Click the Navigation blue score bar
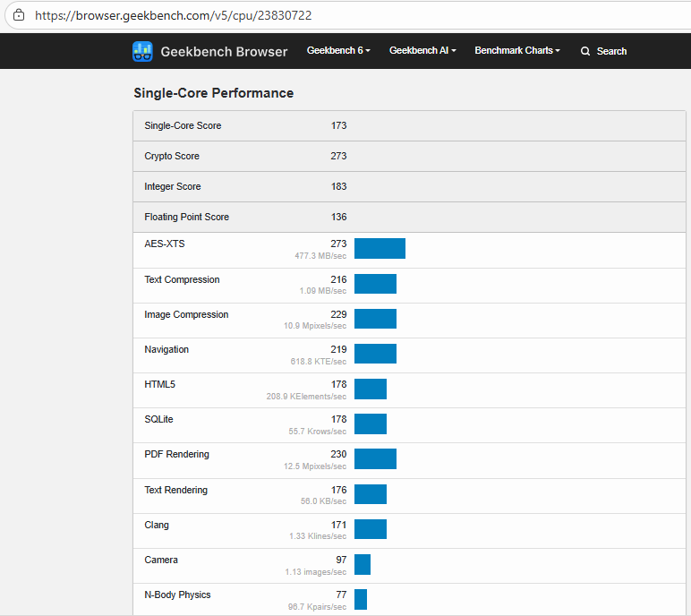Image resolution: width=691 pixels, height=616 pixels. pyautogui.click(x=375, y=354)
